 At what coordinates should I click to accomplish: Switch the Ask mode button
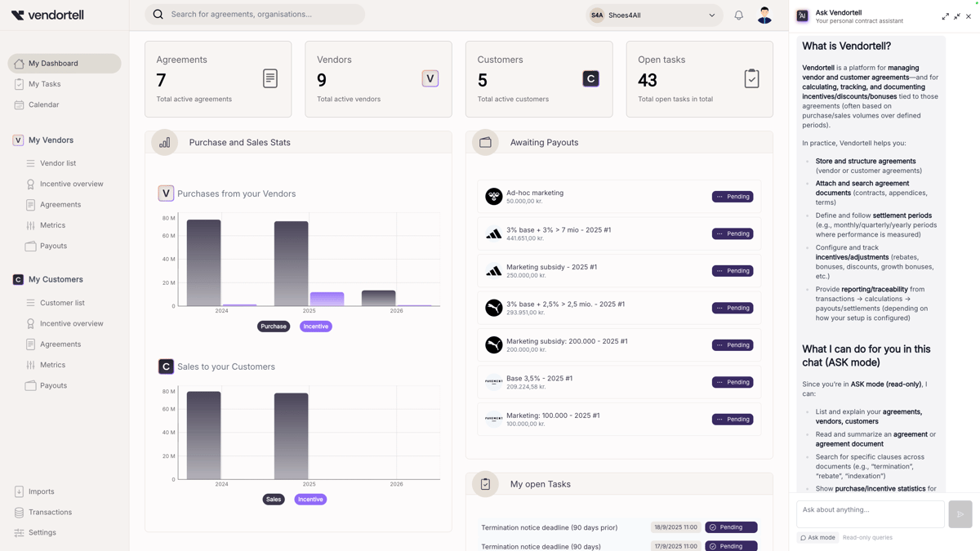(x=817, y=538)
